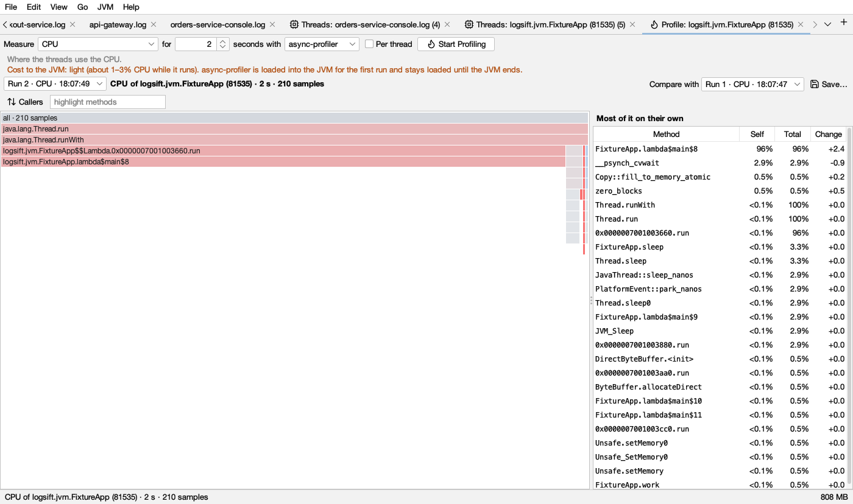Sort by the Total column header
Image resolution: width=853 pixels, height=504 pixels.
(793, 134)
